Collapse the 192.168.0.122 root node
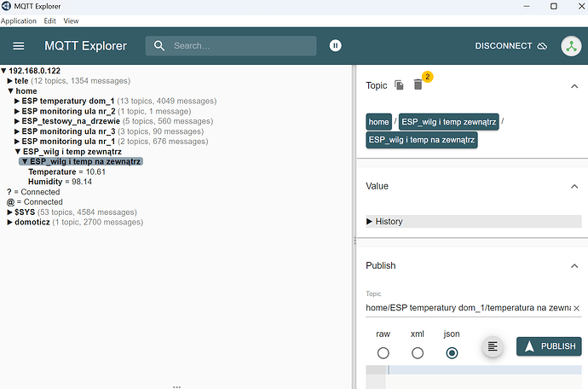Viewport: 588px width, 389px height. [3, 71]
